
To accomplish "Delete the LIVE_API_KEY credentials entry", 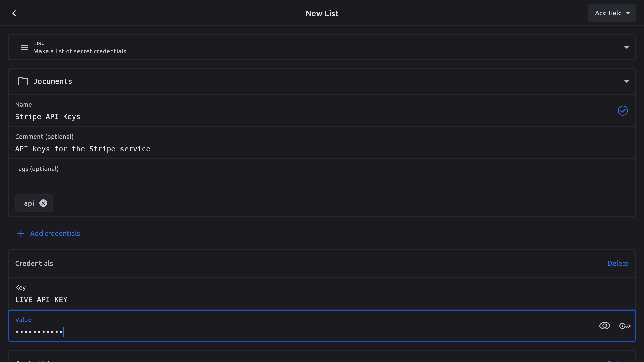I will coord(618,263).
